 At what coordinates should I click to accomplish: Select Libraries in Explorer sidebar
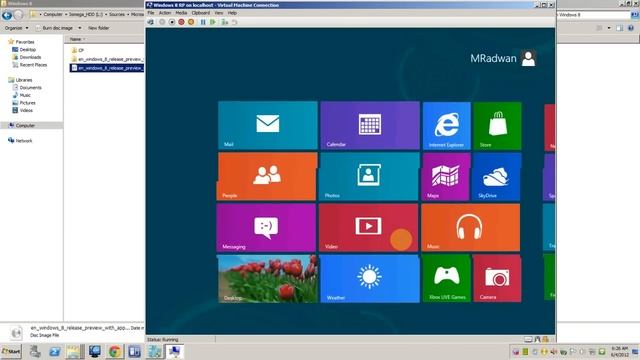[x=20, y=80]
